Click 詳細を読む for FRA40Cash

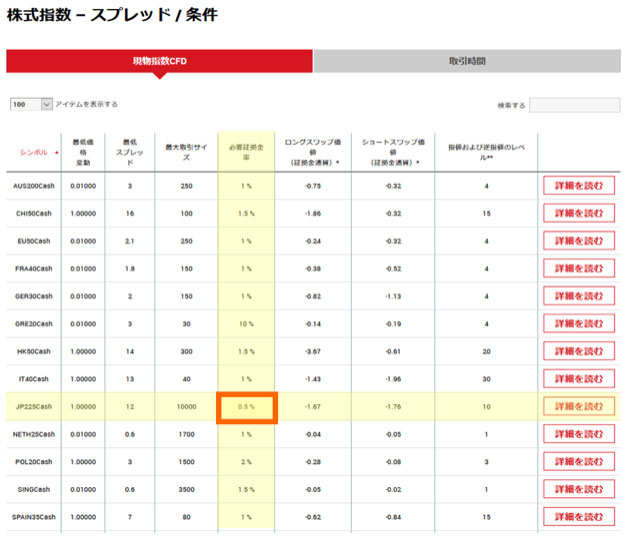(x=579, y=268)
